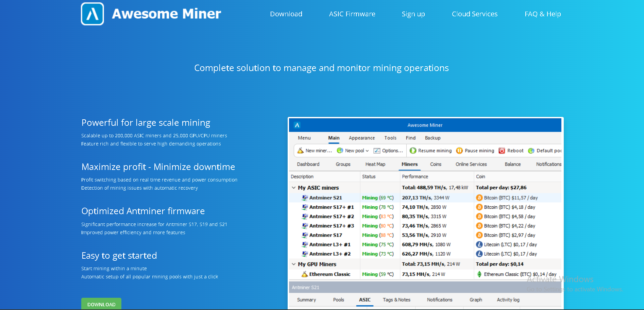Image resolution: width=644 pixels, height=310 pixels.
Task: Click the Antminer S17+ #2 miner icon
Action: tap(305, 217)
